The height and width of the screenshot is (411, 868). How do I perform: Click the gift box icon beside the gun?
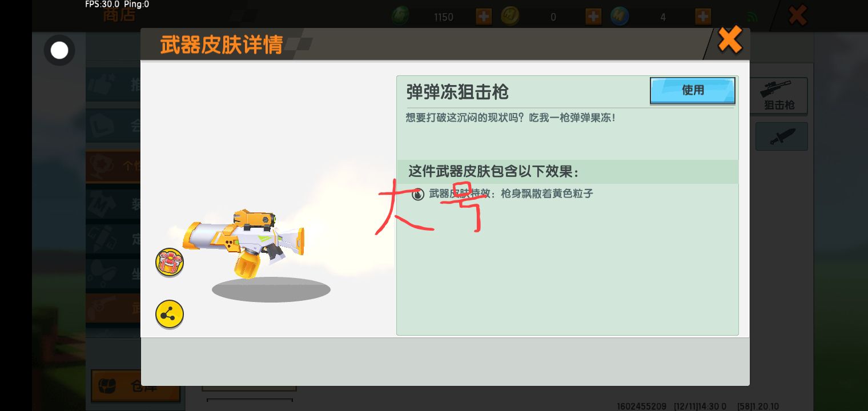tap(170, 263)
